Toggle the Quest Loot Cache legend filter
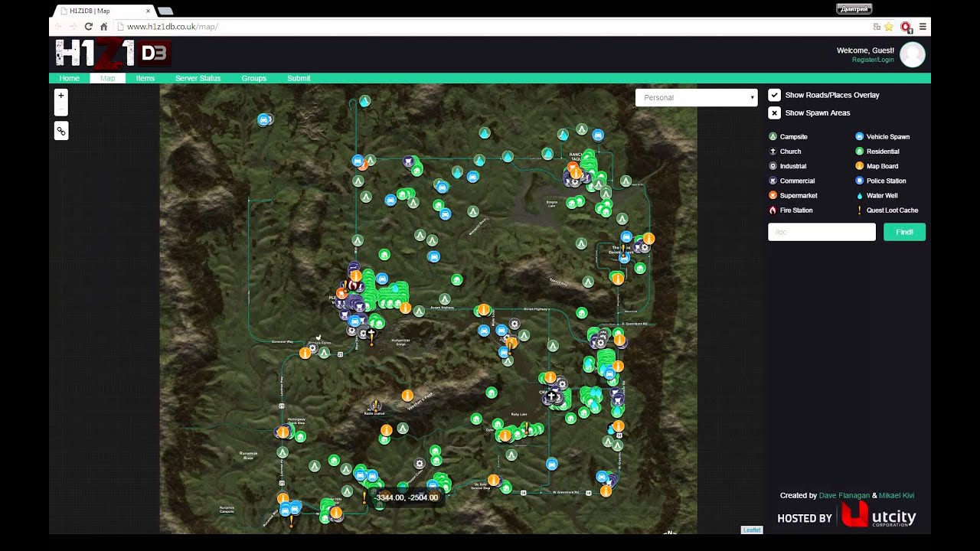This screenshot has height=551, width=980. click(x=887, y=210)
